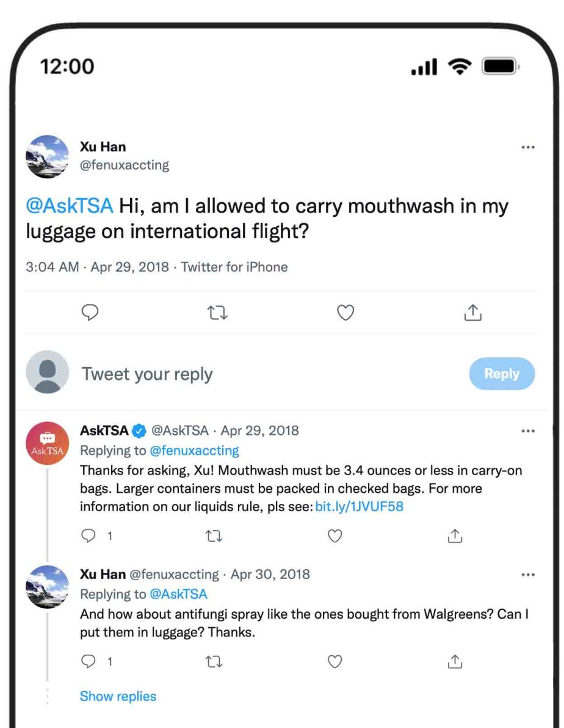564x728 pixels.
Task: Share the AskTSA reply
Action: (455, 536)
